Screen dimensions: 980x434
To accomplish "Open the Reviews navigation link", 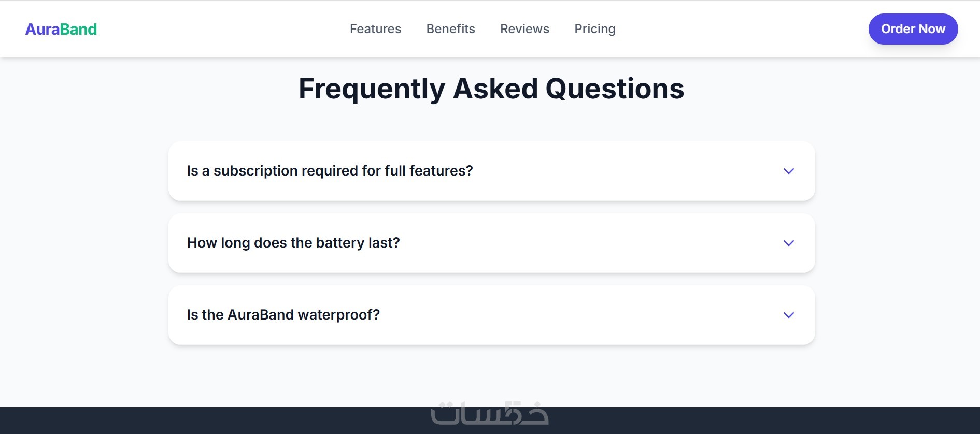I will pyautogui.click(x=524, y=29).
